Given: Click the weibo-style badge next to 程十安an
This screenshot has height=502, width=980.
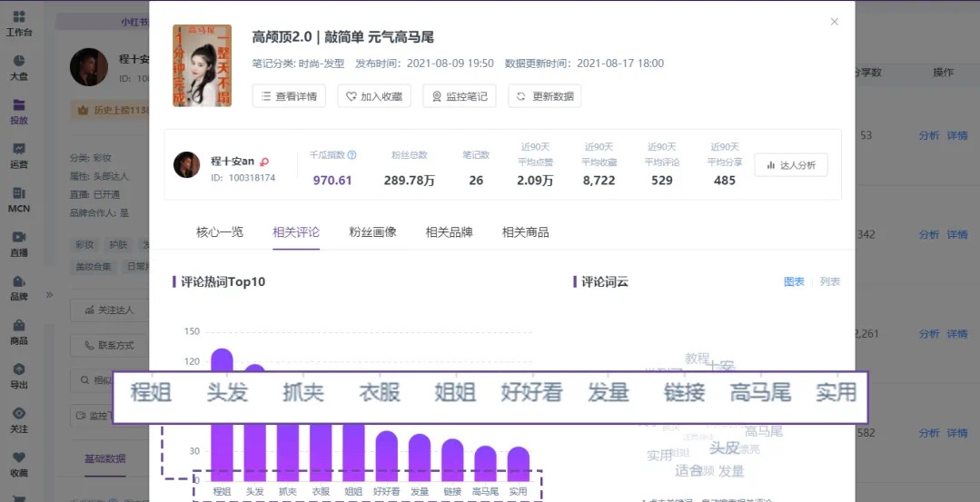Looking at the screenshot, I should click(x=264, y=162).
